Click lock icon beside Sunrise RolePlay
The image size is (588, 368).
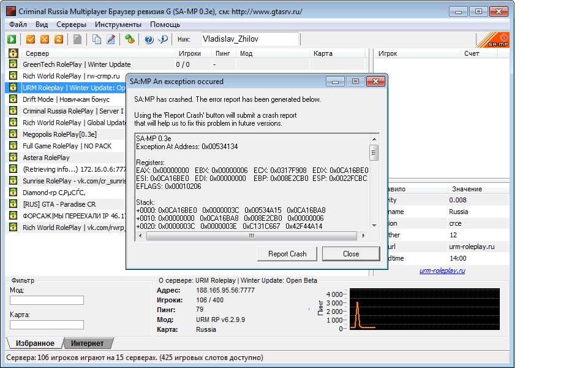pos(13,180)
